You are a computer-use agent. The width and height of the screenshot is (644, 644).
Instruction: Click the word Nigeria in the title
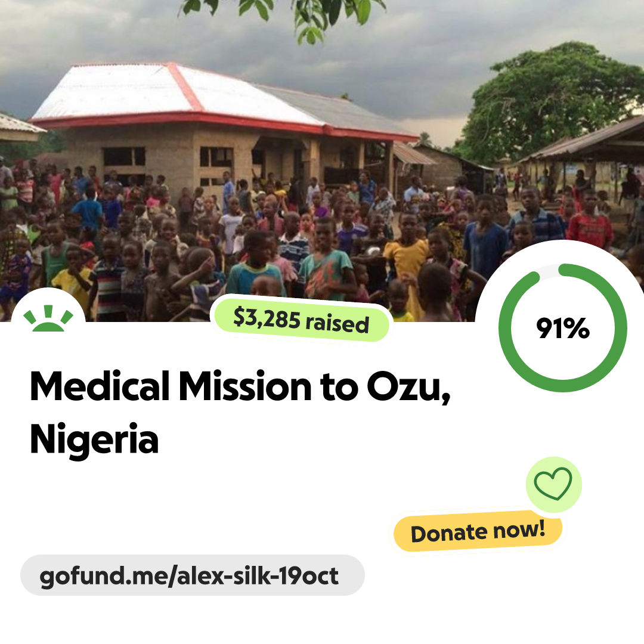pyautogui.click(x=94, y=439)
